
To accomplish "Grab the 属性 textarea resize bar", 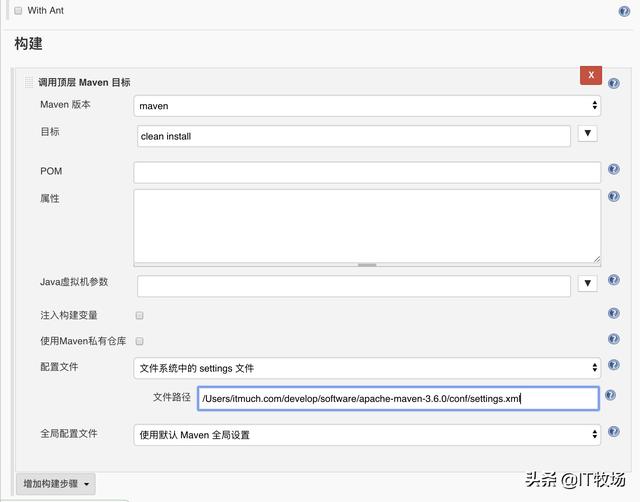I will (x=367, y=265).
